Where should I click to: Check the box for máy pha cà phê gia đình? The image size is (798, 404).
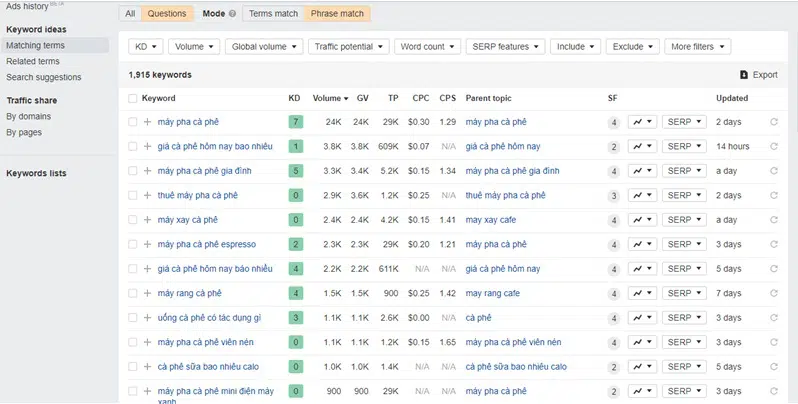pyautogui.click(x=133, y=171)
